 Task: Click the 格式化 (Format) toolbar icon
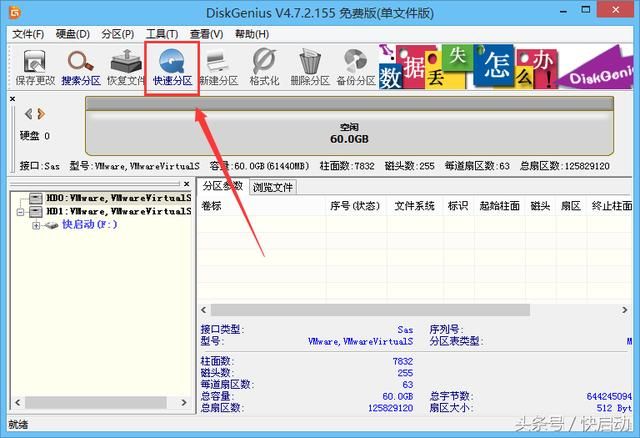(264, 67)
